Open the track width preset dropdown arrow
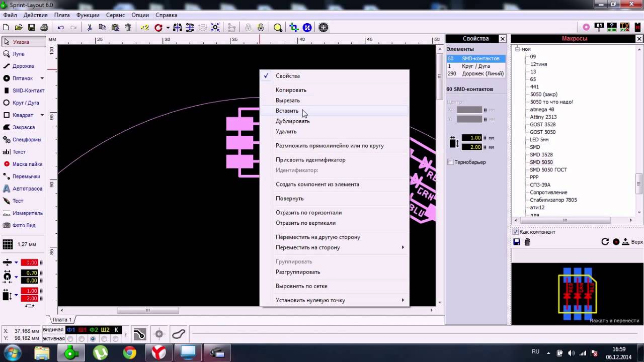Image resolution: width=644 pixels, height=362 pixels. 16,262
